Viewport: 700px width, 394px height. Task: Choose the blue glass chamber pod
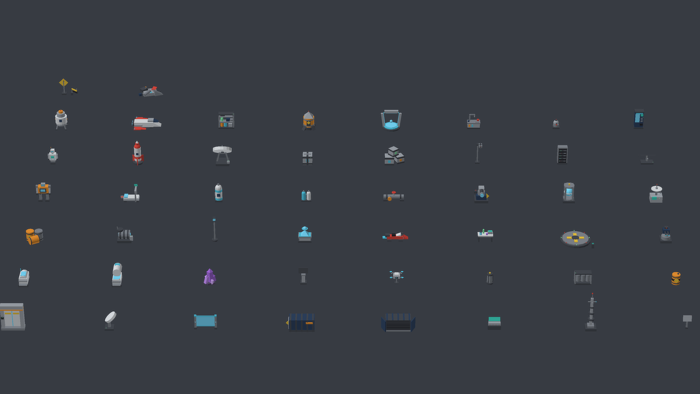[x=569, y=192]
